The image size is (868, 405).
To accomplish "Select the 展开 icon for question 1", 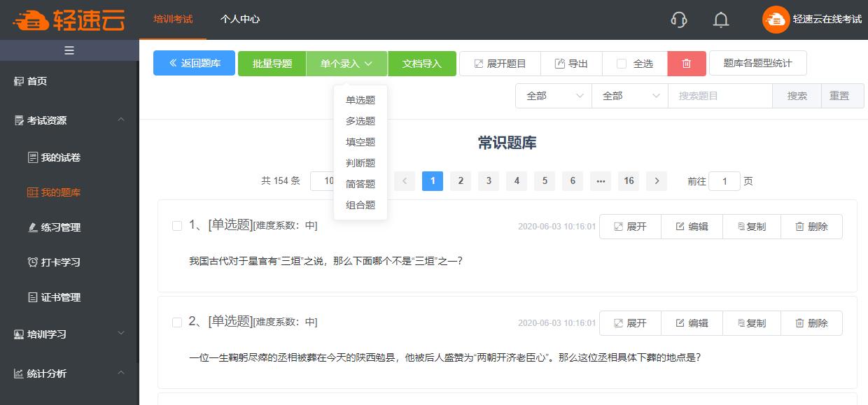I will click(629, 226).
